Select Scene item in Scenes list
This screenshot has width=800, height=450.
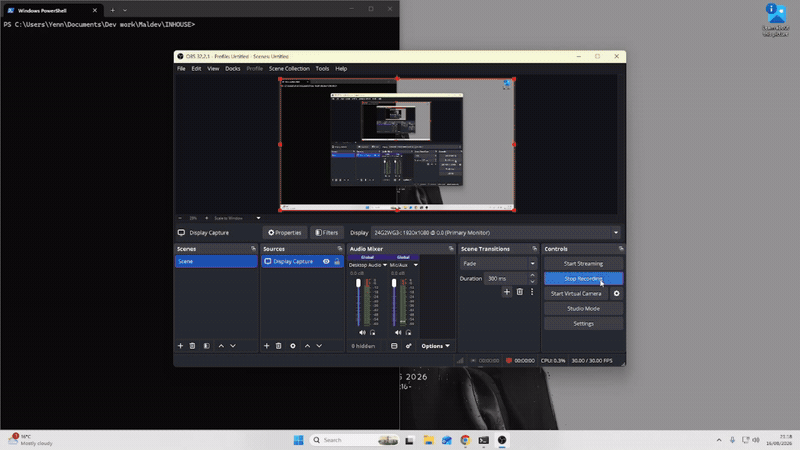point(216,261)
